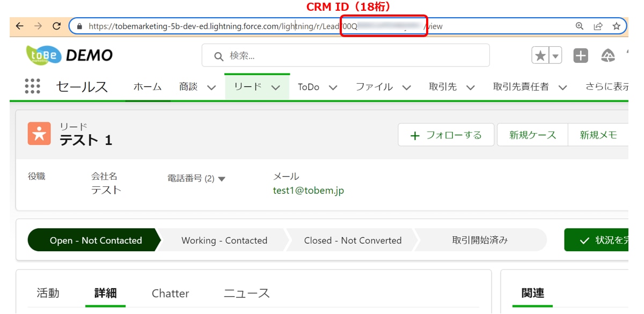This screenshot has height=314, width=644.
Task: Switch to the 活動 tab
Action: point(48,293)
